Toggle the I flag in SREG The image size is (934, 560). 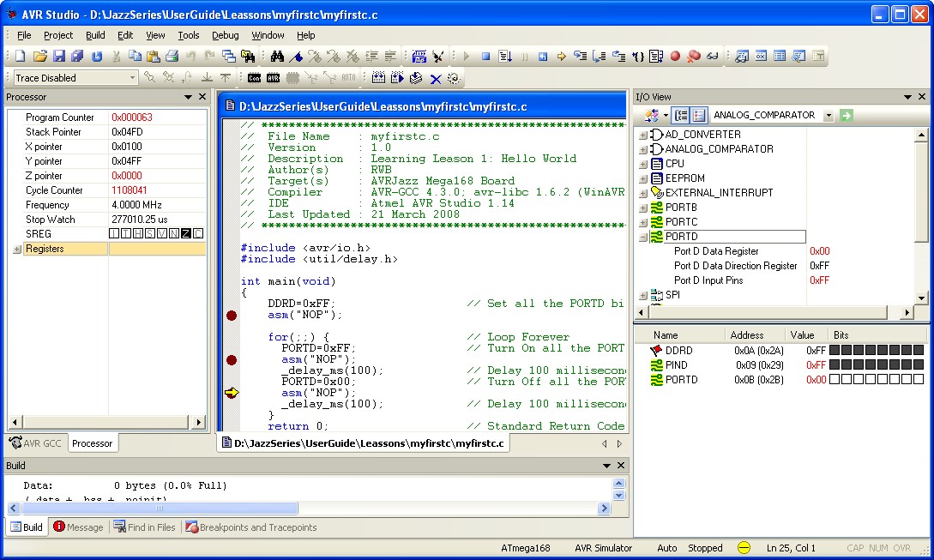click(x=114, y=233)
